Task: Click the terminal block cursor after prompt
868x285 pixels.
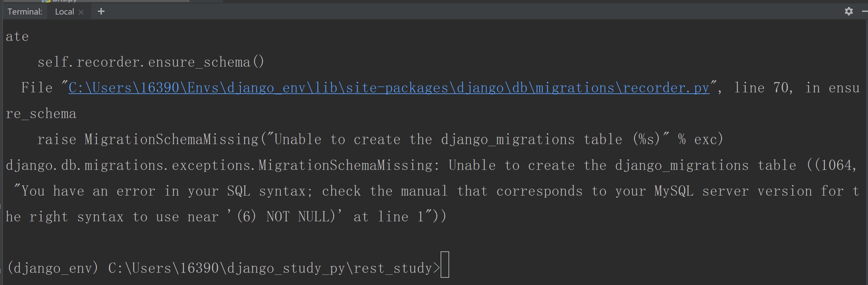Action: tap(445, 265)
